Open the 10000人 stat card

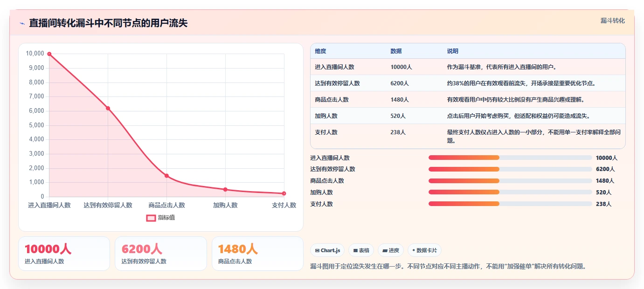(x=64, y=254)
